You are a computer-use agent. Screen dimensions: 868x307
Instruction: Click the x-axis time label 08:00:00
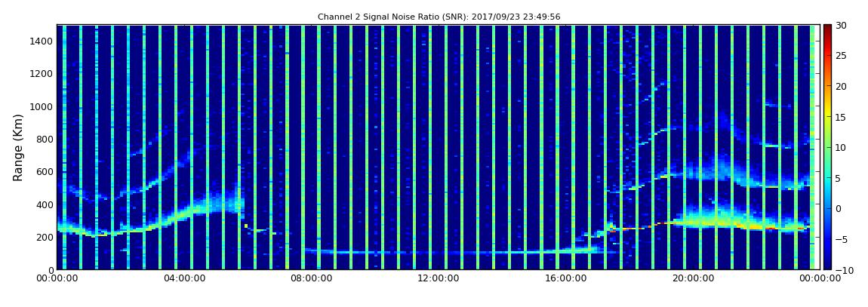pyautogui.click(x=310, y=278)
